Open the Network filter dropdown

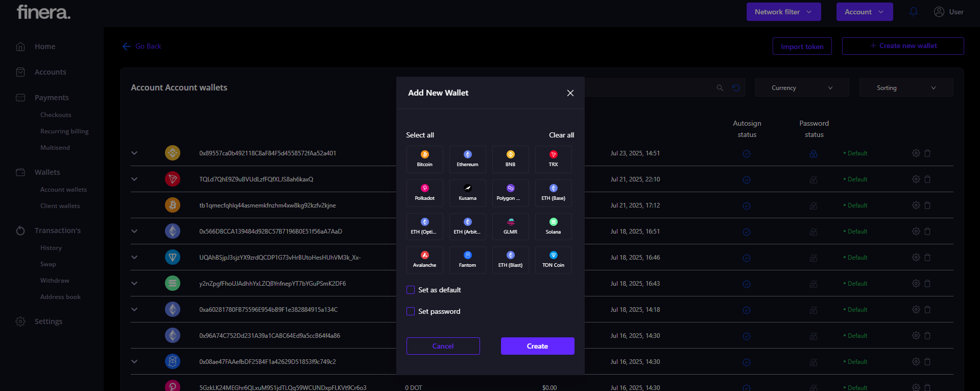783,12
